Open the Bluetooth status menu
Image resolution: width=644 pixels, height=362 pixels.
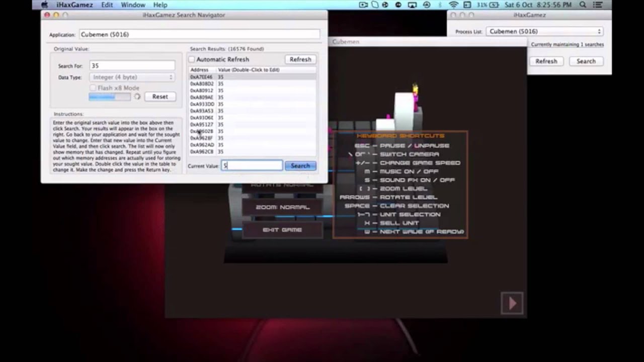[441, 5]
